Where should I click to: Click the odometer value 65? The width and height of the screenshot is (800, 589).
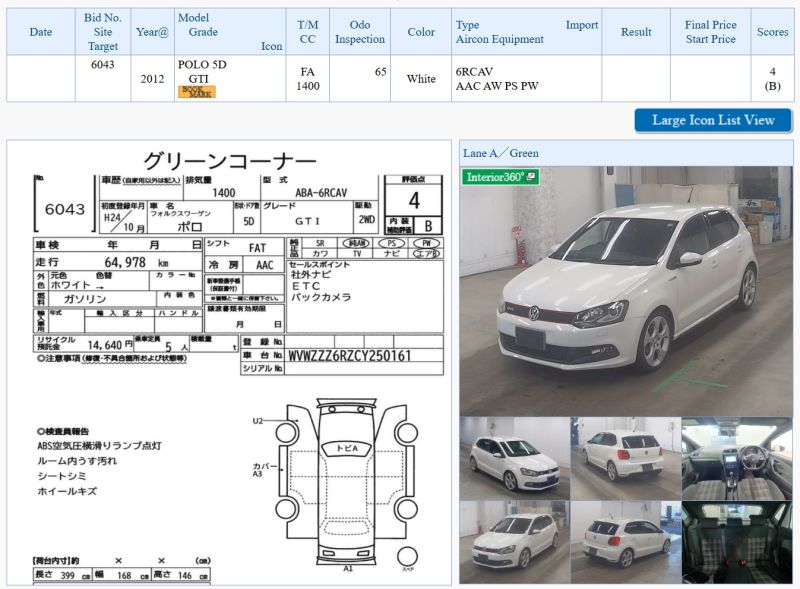pos(381,71)
